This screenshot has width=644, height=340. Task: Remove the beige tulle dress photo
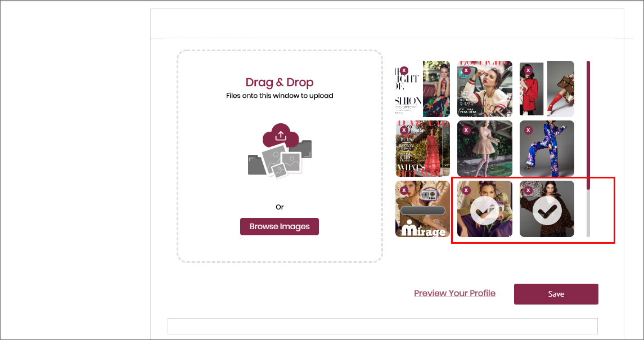pos(466,130)
